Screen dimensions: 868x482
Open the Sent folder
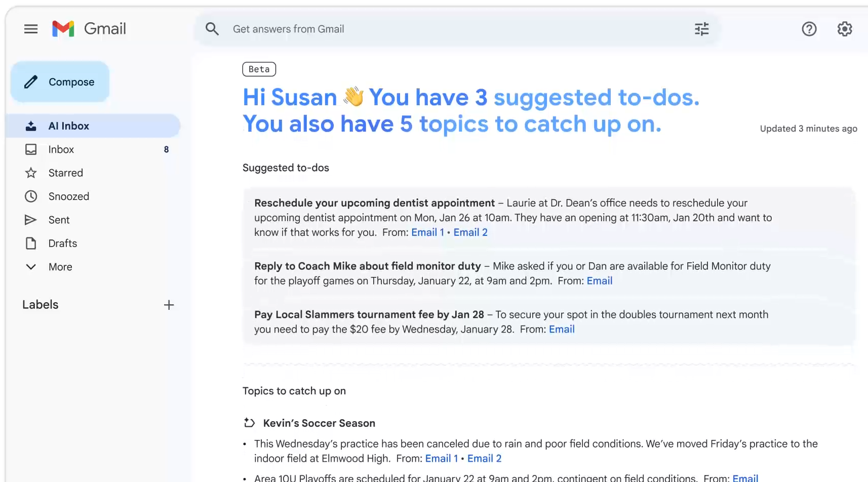coord(59,220)
